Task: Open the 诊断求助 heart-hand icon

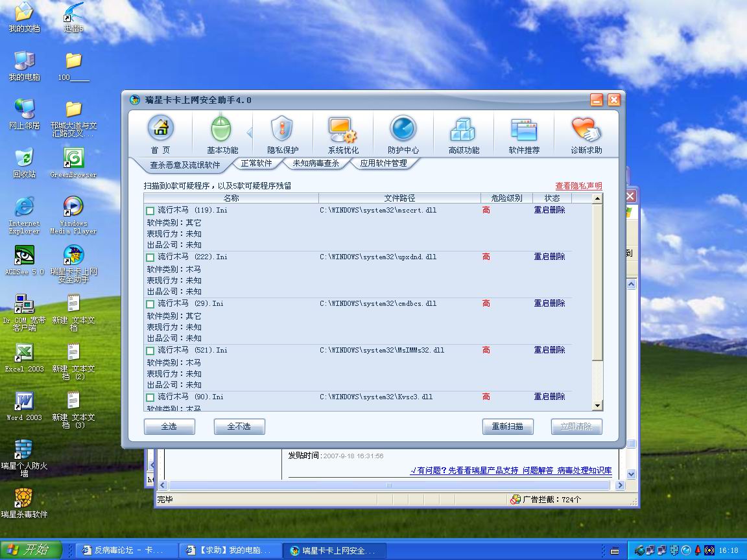Action: click(x=586, y=130)
